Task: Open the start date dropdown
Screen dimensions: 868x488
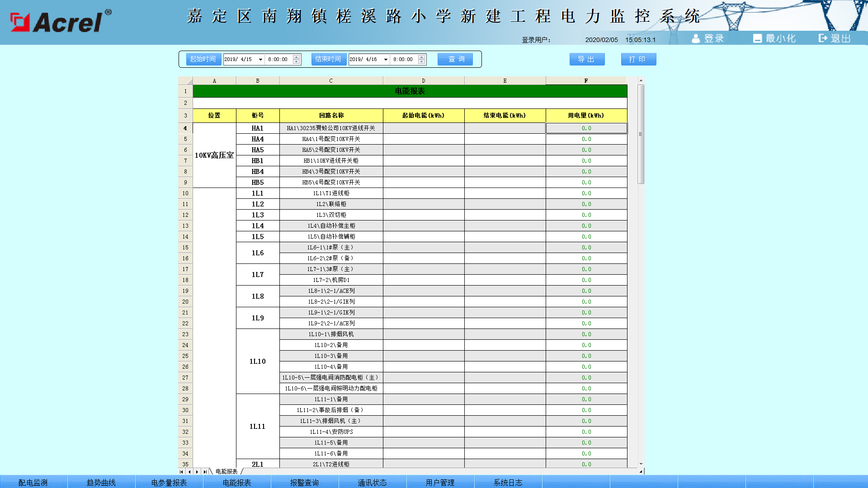Action: (260, 60)
